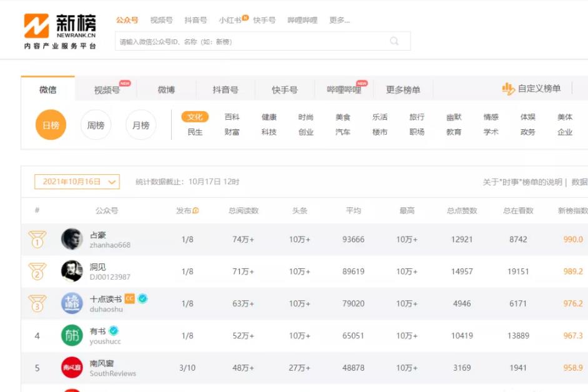Click the orange CC badge on 十点读书
This screenshot has width=588, height=392.
[x=129, y=299]
